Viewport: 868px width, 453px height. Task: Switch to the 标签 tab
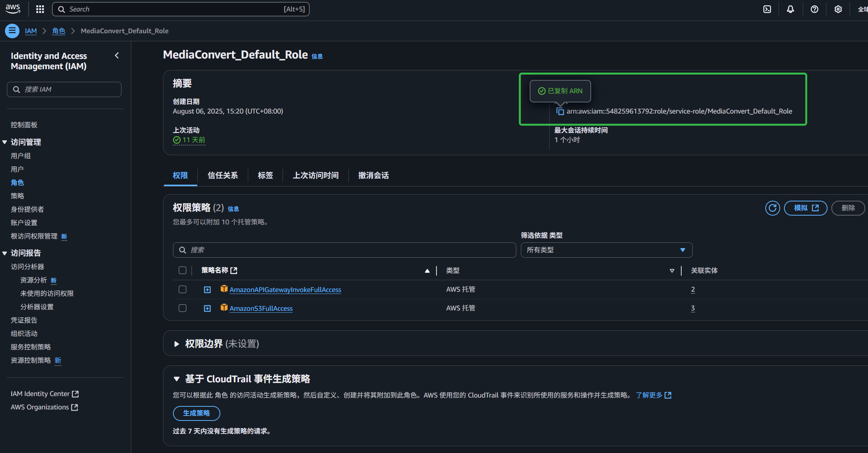click(265, 175)
